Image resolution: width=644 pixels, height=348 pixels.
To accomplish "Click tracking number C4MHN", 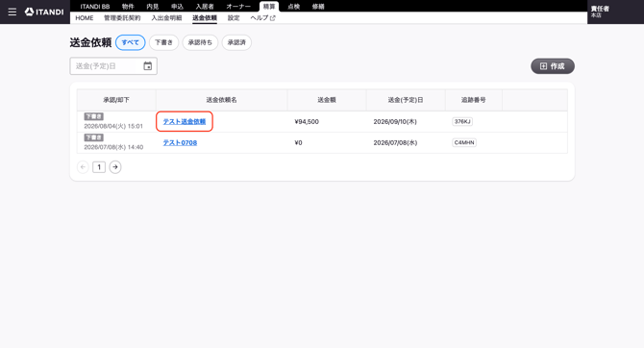I will pos(464,142).
